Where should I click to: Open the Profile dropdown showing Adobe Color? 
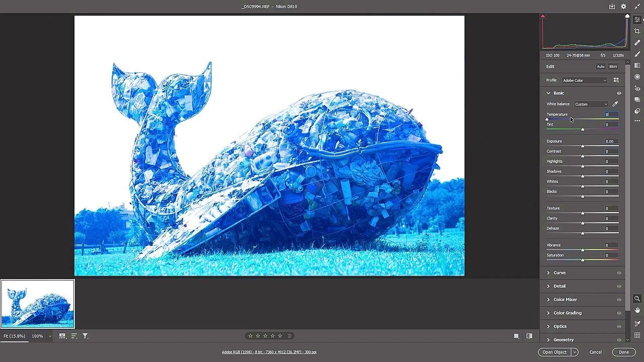click(x=585, y=80)
